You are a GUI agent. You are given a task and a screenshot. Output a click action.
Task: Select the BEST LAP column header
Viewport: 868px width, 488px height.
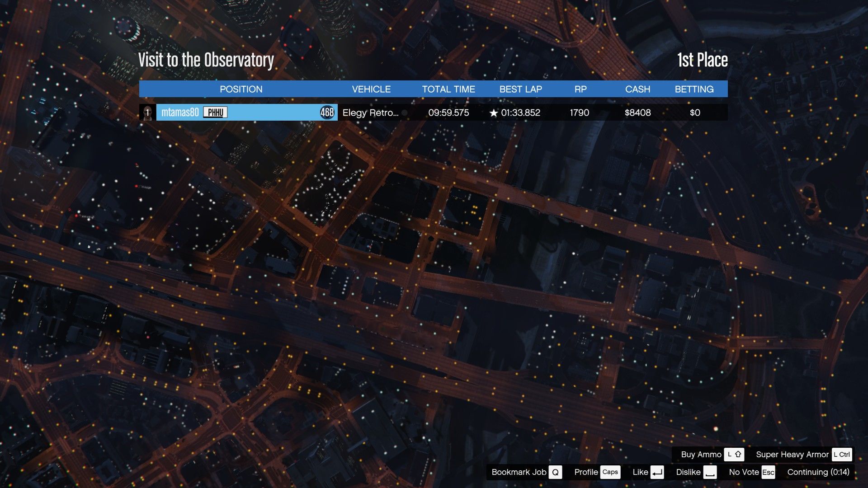(520, 89)
